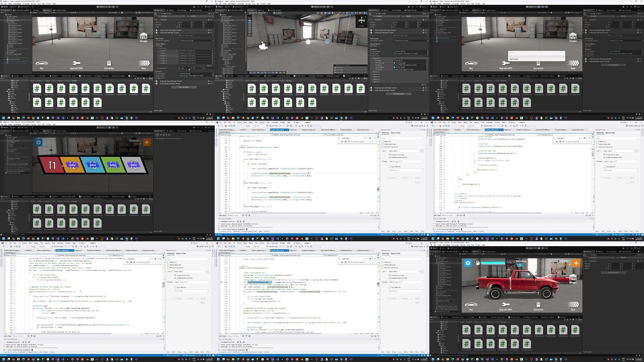644x362 pixels.
Task: Click the Buy car icon in the empty-garage Game view with Park Places
Action: (x=42, y=63)
